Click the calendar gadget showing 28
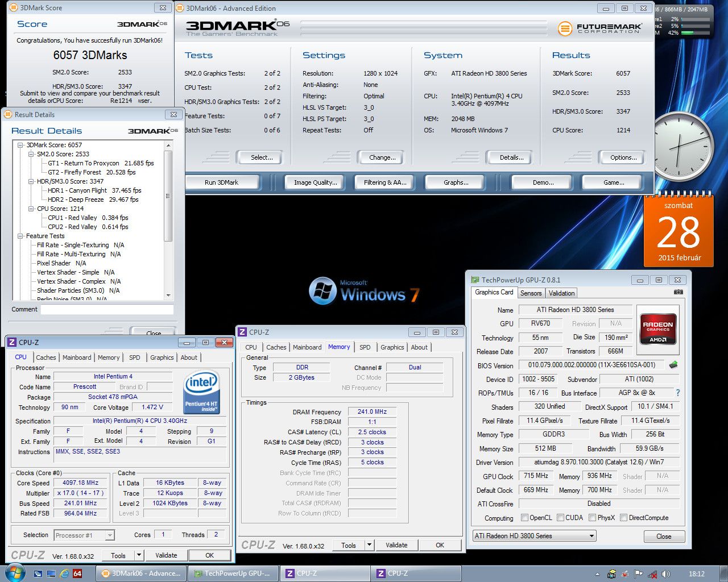 679,230
